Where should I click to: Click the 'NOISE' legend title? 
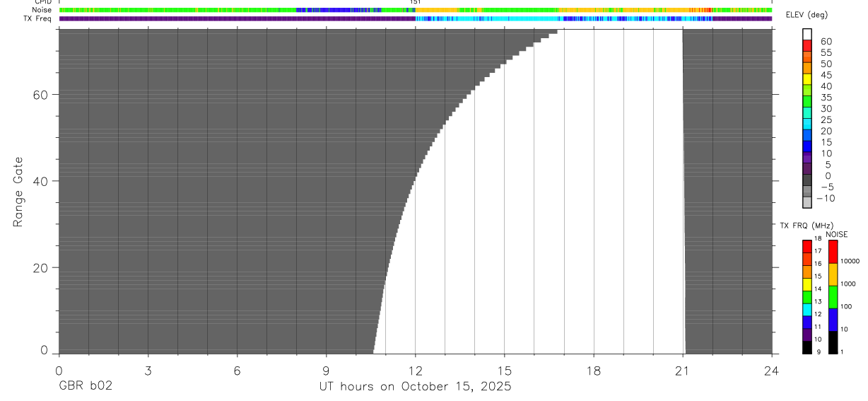click(836, 234)
